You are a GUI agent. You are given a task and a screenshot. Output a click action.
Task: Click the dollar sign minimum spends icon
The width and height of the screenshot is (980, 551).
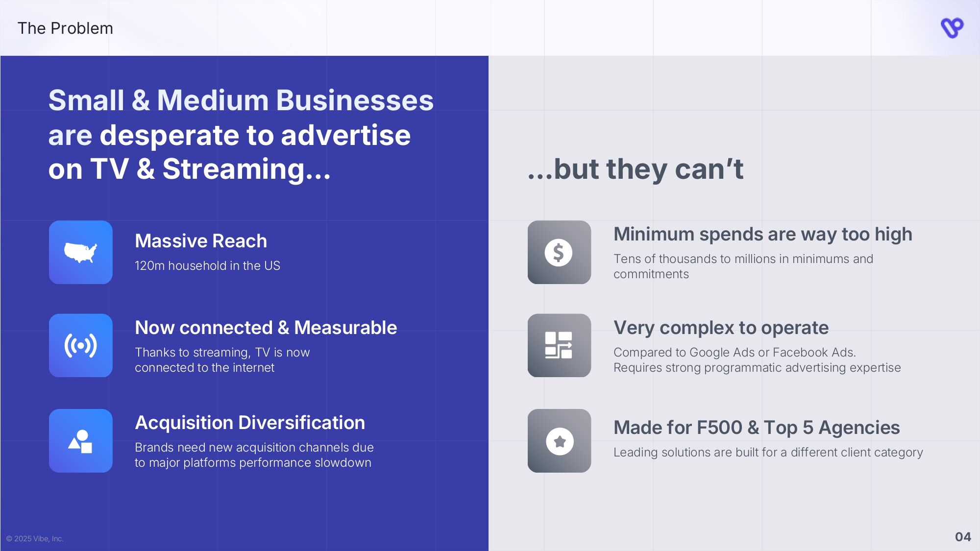pyautogui.click(x=559, y=252)
